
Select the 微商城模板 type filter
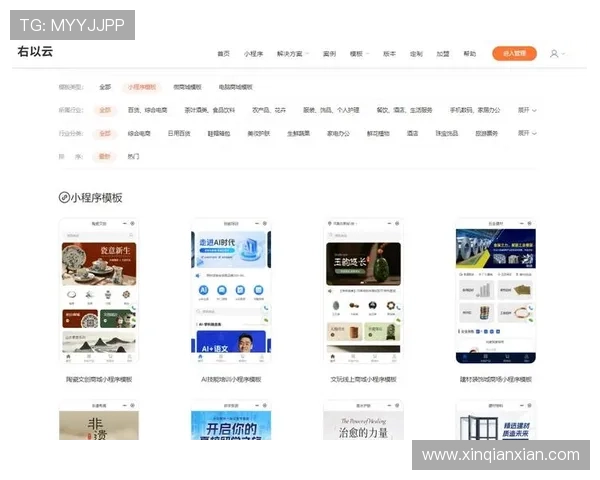[x=187, y=87]
